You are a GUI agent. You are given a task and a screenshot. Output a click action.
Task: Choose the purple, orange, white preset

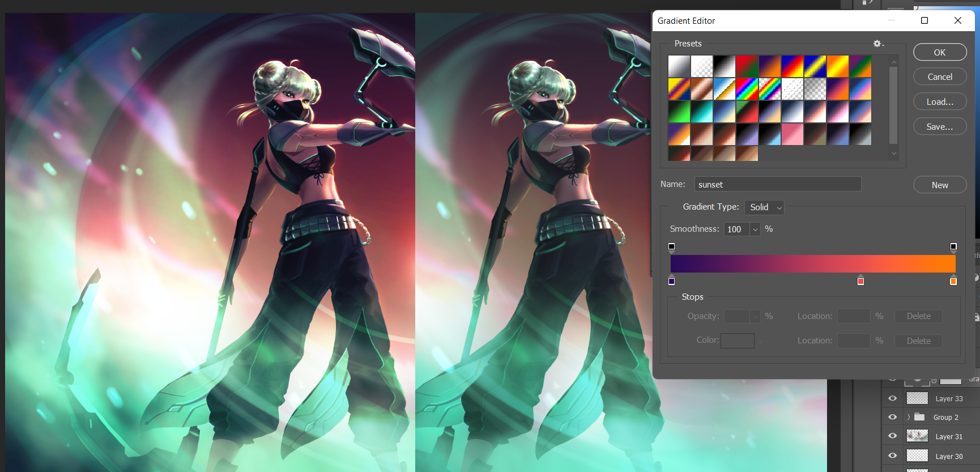click(x=679, y=134)
